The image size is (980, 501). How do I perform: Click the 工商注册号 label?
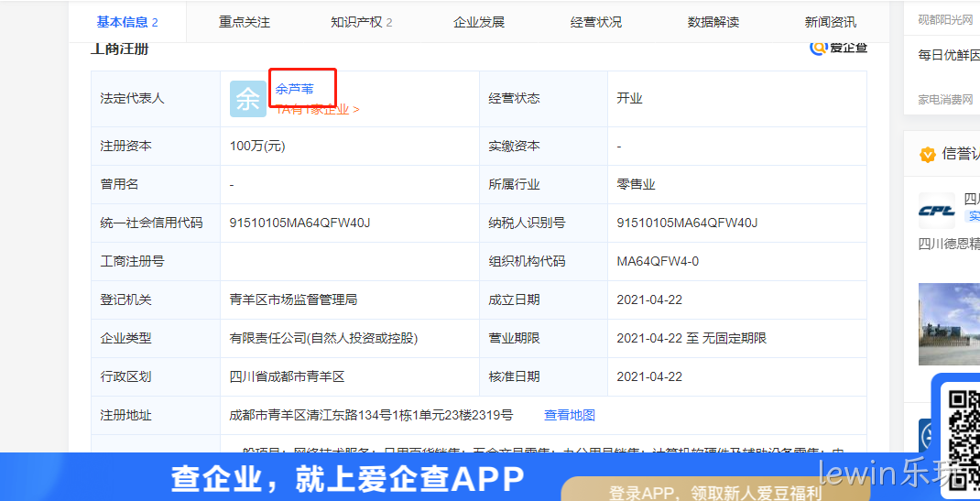click(x=132, y=261)
